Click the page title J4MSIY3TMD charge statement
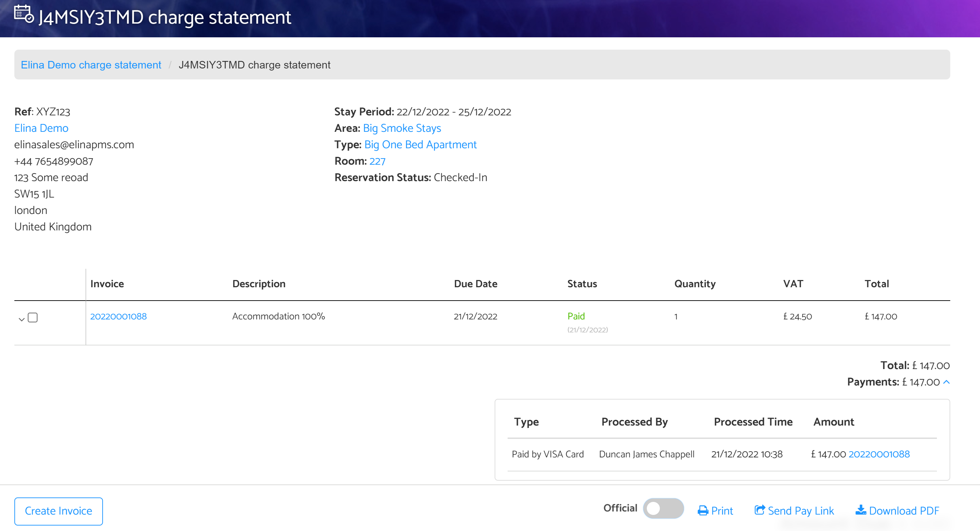This screenshot has height=531, width=980. click(165, 17)
